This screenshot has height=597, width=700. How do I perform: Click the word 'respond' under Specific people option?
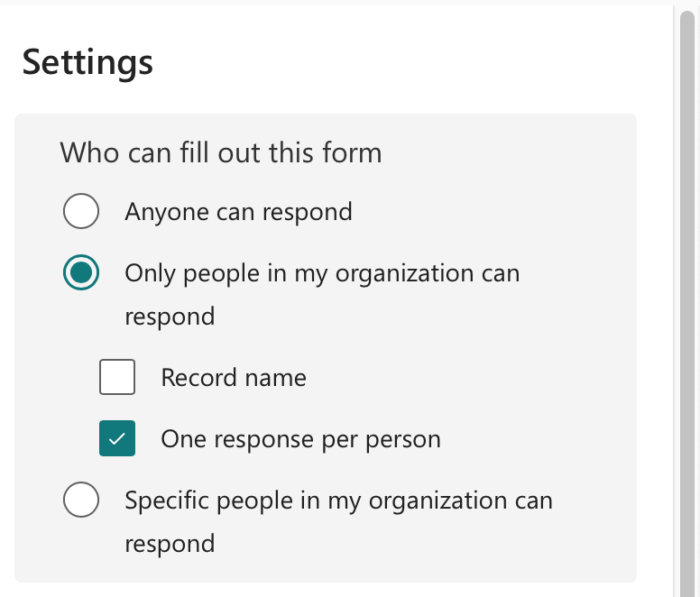169,544
